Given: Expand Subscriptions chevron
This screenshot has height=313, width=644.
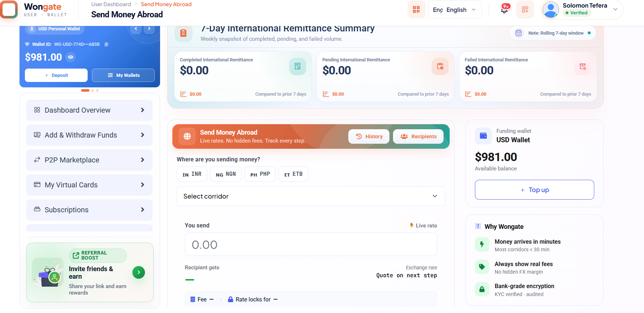Looking at the screenshot, I should tap(142, 210).
